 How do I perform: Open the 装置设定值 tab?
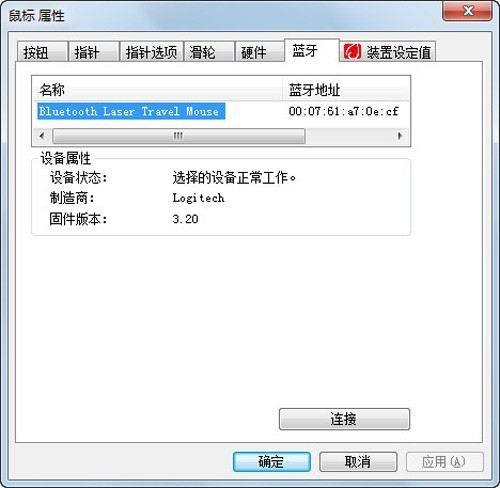click(x=388, y=52)
